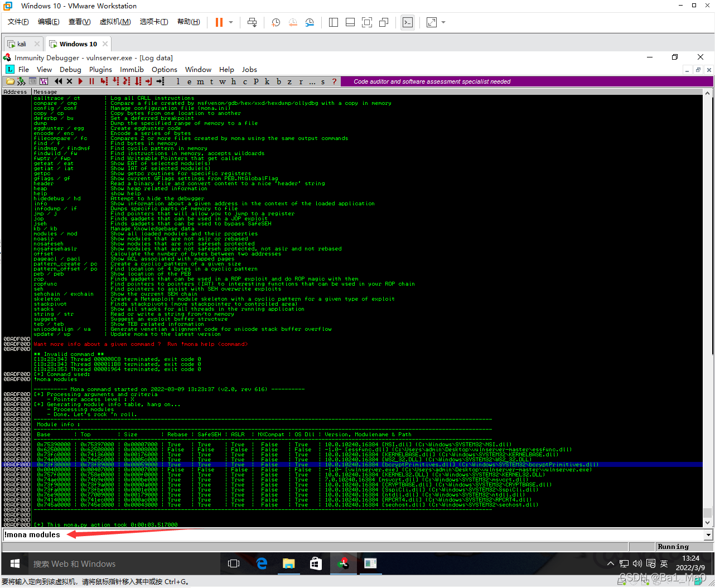This screenshot has width=715, height=588.
Task: Take a VM snapshot
Action: click(276, 22)
